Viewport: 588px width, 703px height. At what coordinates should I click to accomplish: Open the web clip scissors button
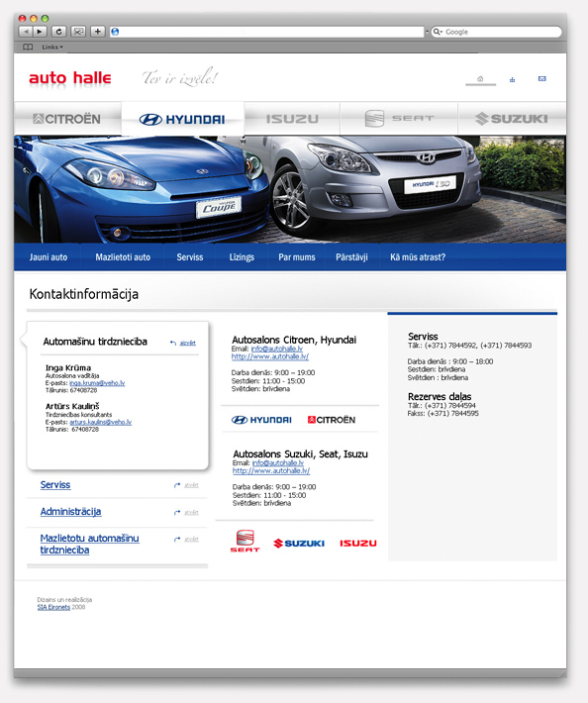pos(78,32)
